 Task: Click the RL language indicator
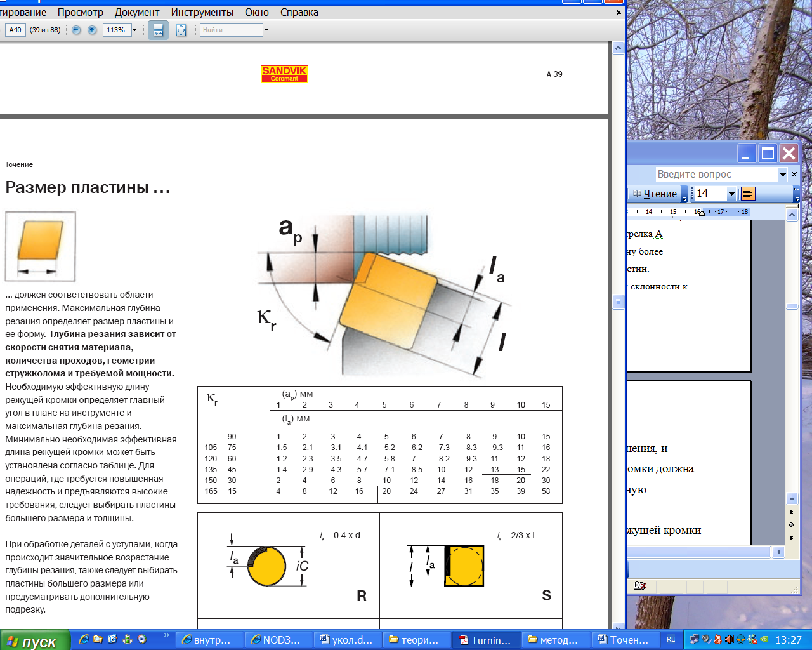point(671,640)
